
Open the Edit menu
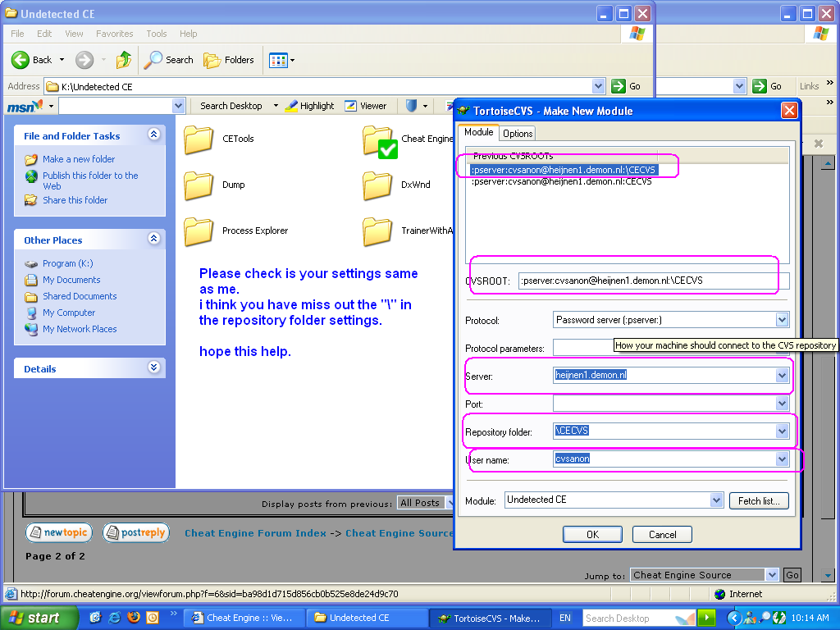[x=44, y=34]
